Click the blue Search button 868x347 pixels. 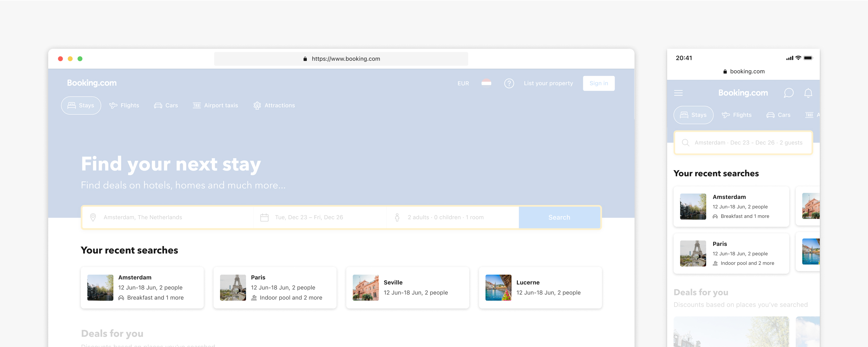coord(559,217)
